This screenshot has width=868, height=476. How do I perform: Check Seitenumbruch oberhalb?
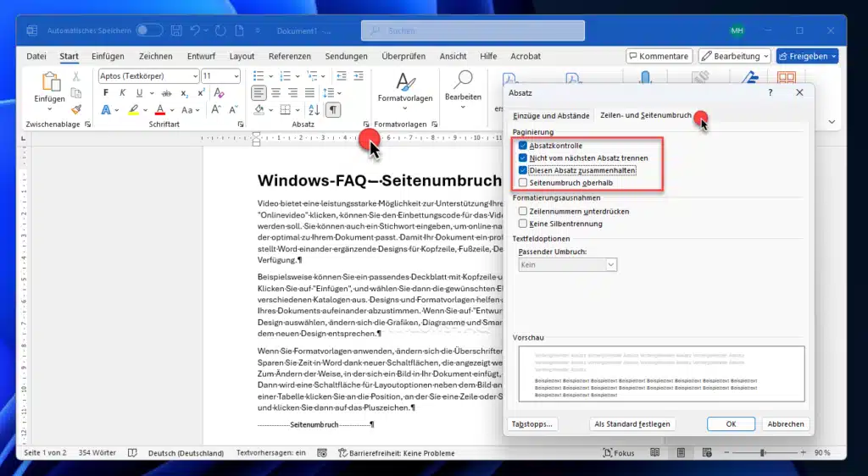click(522, 182)
